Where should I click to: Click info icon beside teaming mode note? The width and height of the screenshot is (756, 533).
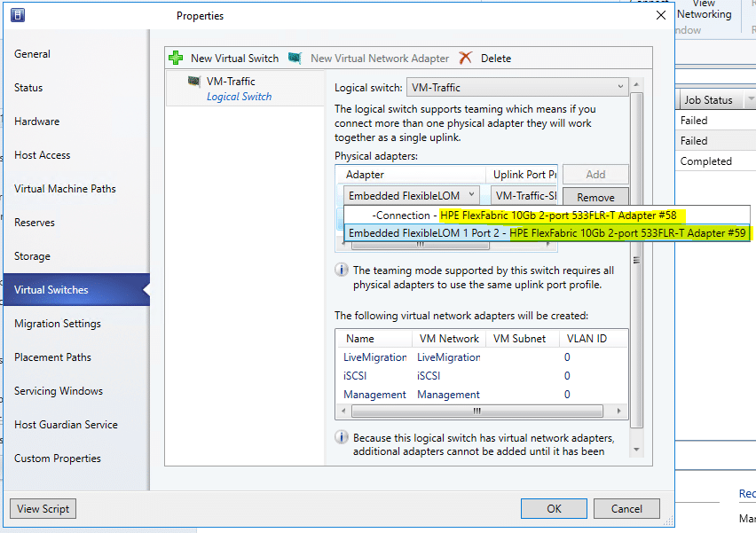342,270
